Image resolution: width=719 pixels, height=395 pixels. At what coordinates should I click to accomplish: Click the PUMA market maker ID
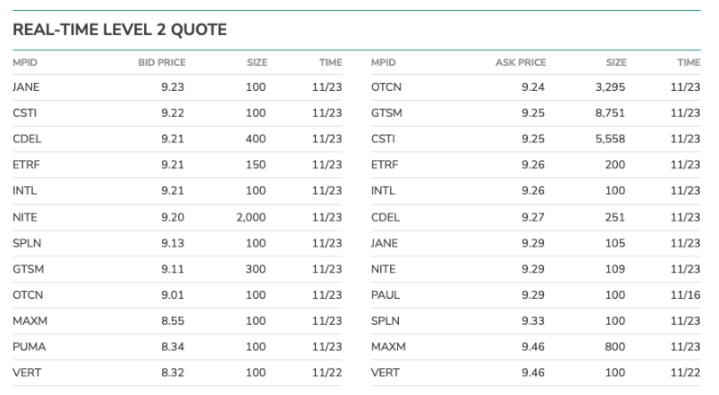click(x=29, y=346)
